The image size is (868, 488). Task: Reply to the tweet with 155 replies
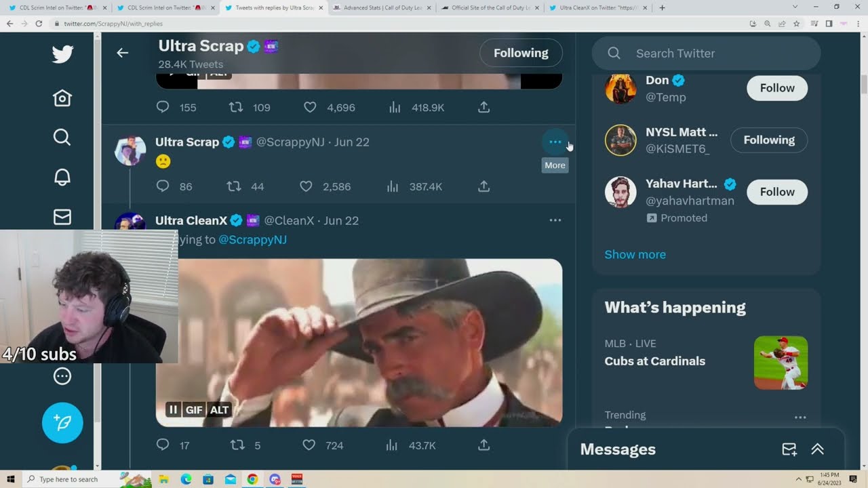coord(163,107)
